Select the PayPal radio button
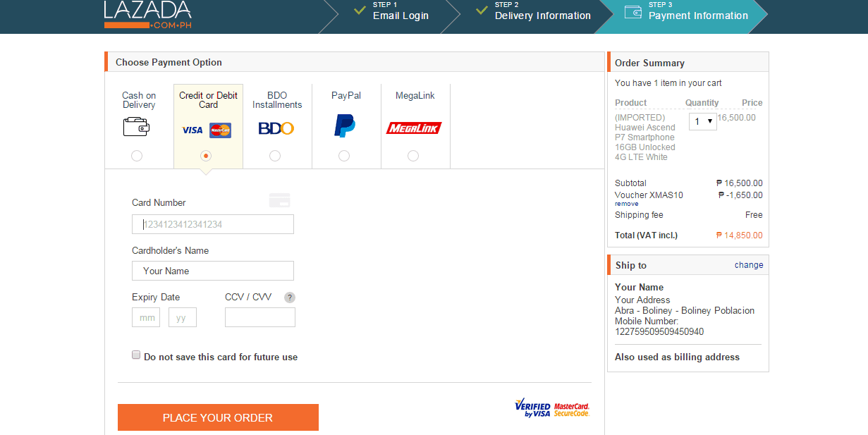The image size is (868, 435). pos(344,156)
